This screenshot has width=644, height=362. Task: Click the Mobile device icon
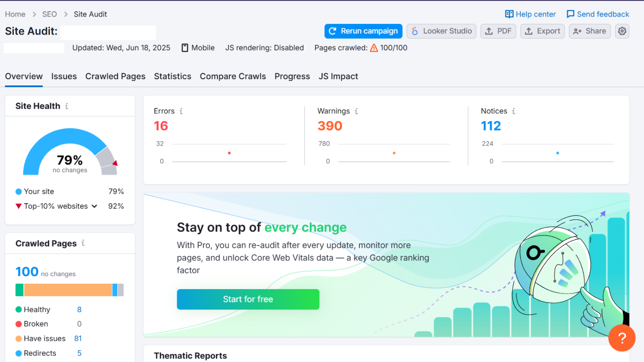(x=185, y=48)
